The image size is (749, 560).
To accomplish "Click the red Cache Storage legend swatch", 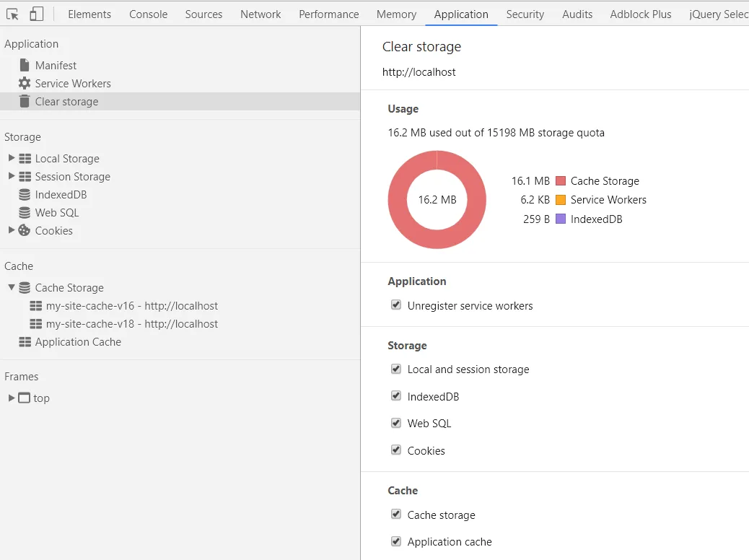I will coord(561,181).
